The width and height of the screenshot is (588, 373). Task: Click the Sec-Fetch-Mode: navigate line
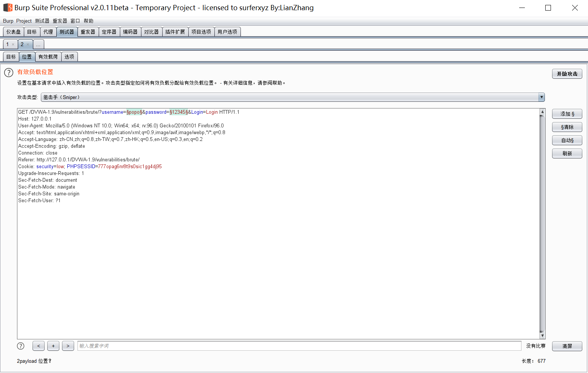[x=47, y=187]
